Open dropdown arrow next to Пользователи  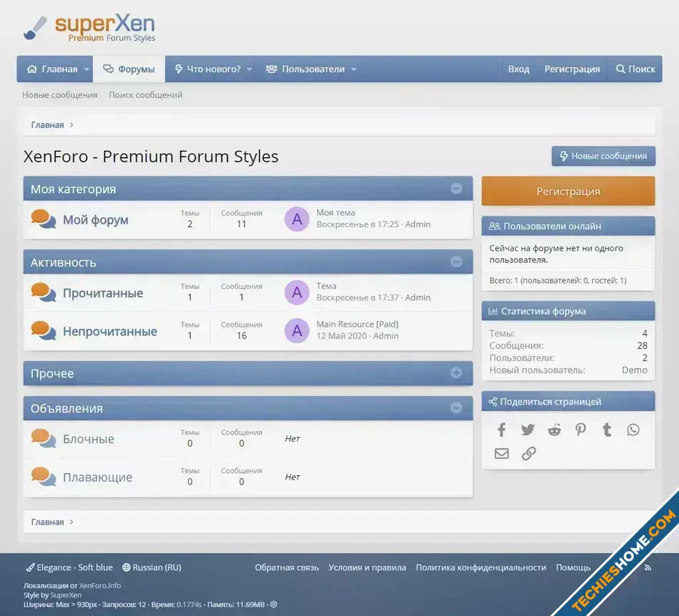coord(353,69)
